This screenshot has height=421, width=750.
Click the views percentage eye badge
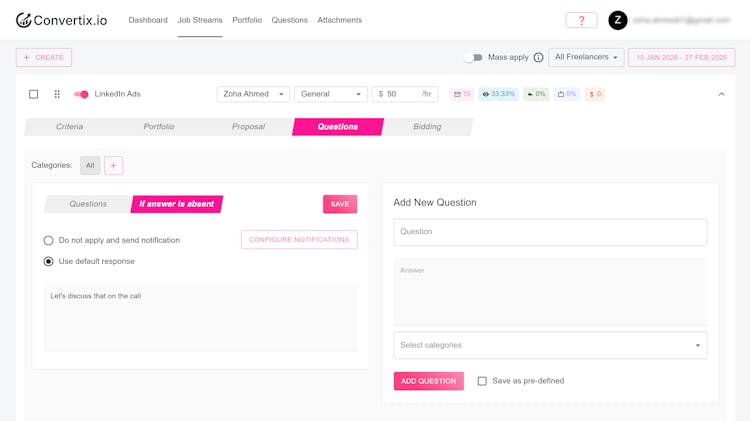tap(497, 94)
